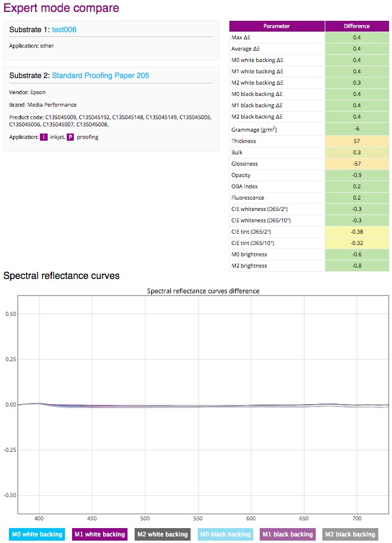Click the M1 white backing ΔE row label
Screen dimensions: 392x543
(x=257, y=72)
